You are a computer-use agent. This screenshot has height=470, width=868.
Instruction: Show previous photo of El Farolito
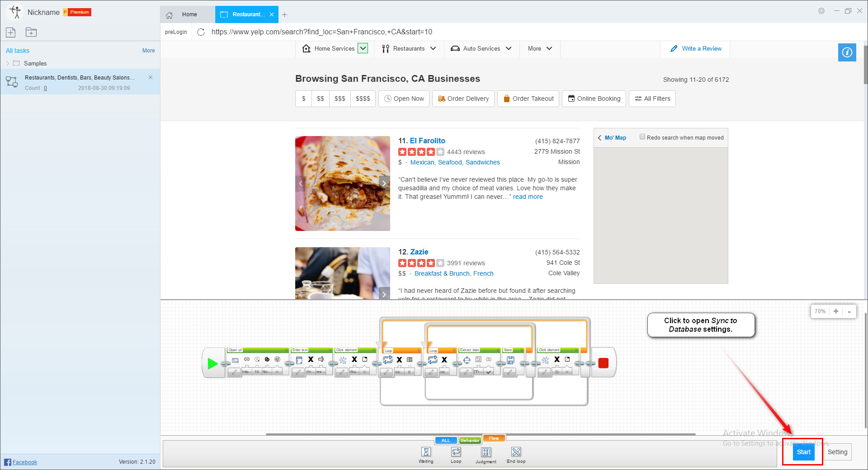click(x=301, y=183)
